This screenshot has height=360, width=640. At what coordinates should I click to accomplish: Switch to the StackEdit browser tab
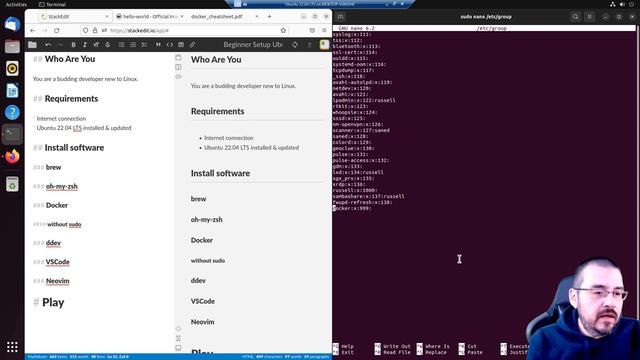pyautogui.click(x=74, y=16)
